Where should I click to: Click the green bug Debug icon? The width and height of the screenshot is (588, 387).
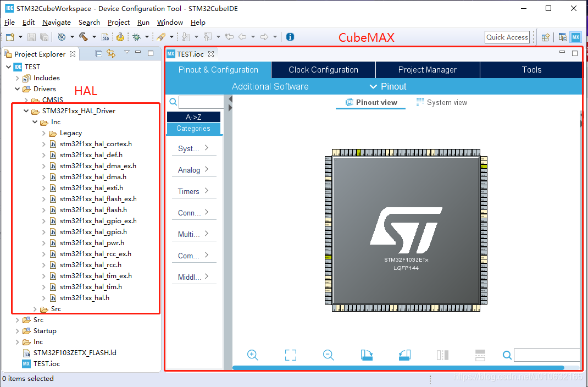pos(136,37)
